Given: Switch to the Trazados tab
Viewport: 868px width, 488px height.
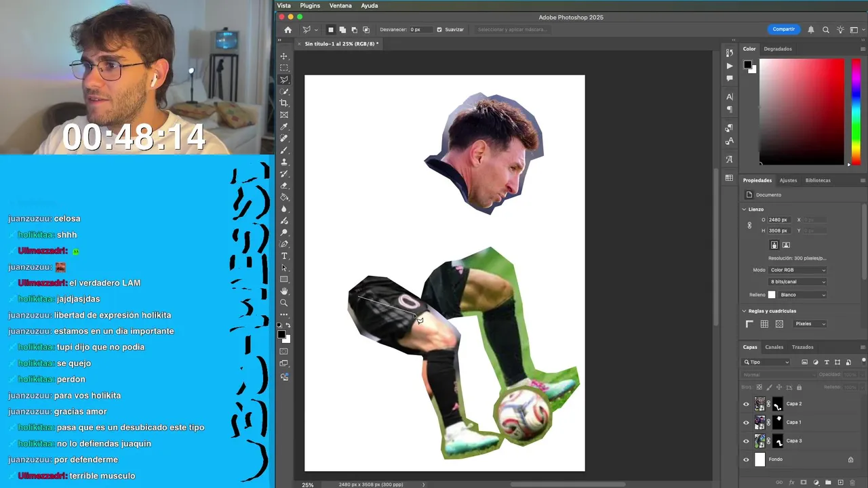Looking at the screenshot, I should (803, 347).
